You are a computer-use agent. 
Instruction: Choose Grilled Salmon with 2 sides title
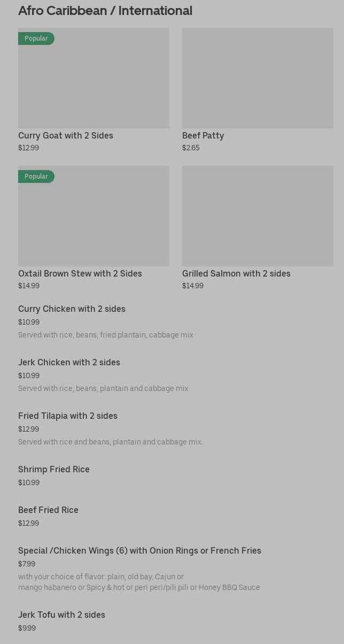tap(236, 274)
